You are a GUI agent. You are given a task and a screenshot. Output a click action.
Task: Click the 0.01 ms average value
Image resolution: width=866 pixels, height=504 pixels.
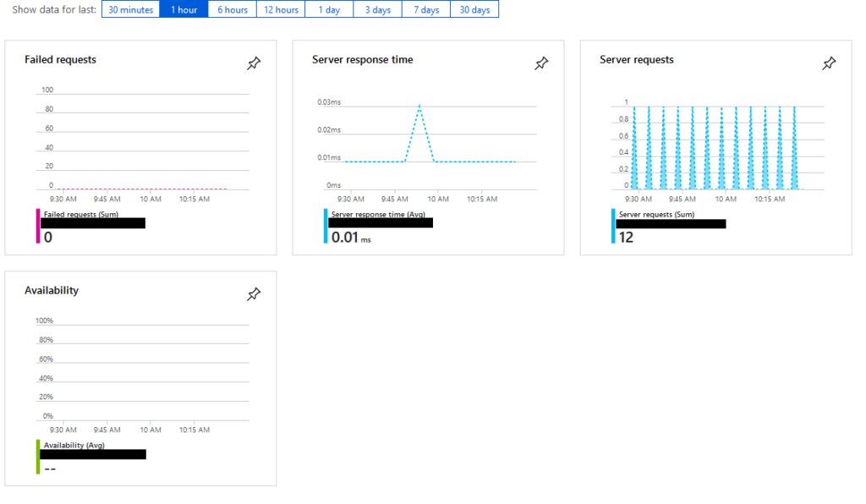[x=351, y=238]
